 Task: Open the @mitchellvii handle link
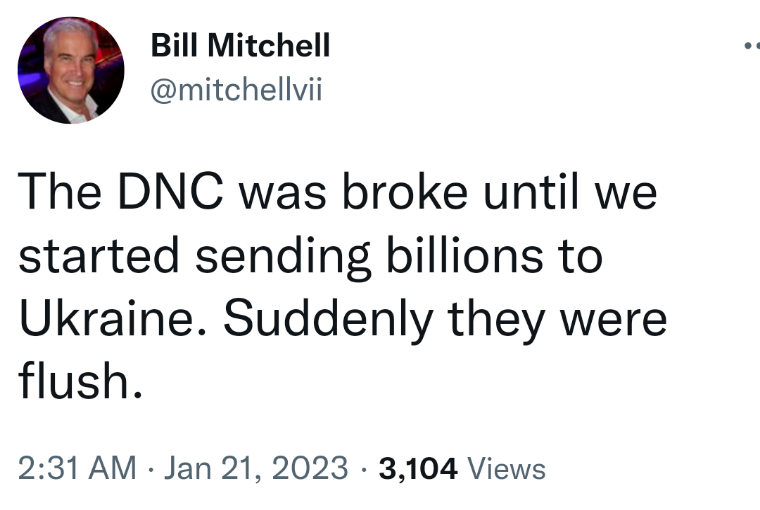(236, 90)
